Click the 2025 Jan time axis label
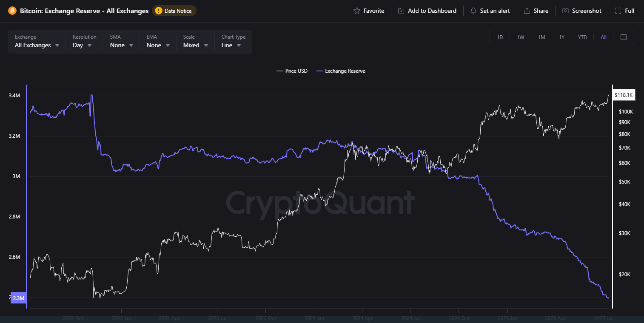644x323 pixels. (507, 318)
